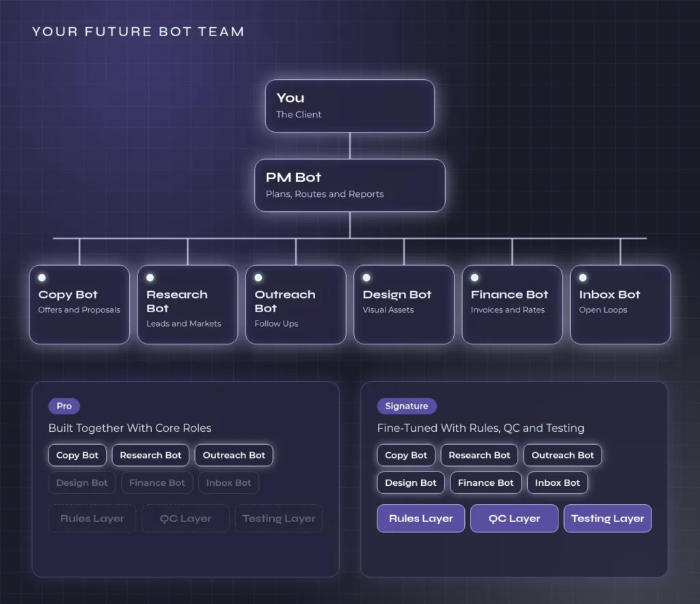The image size is (700, 604).
Task: Select purple Testing Layer button in Signature panel
Action: click(x=608, y=519)
